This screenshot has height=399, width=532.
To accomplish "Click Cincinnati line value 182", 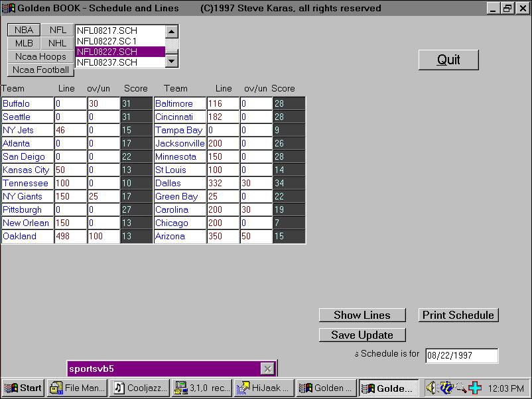I will click(x=224, y=117).
